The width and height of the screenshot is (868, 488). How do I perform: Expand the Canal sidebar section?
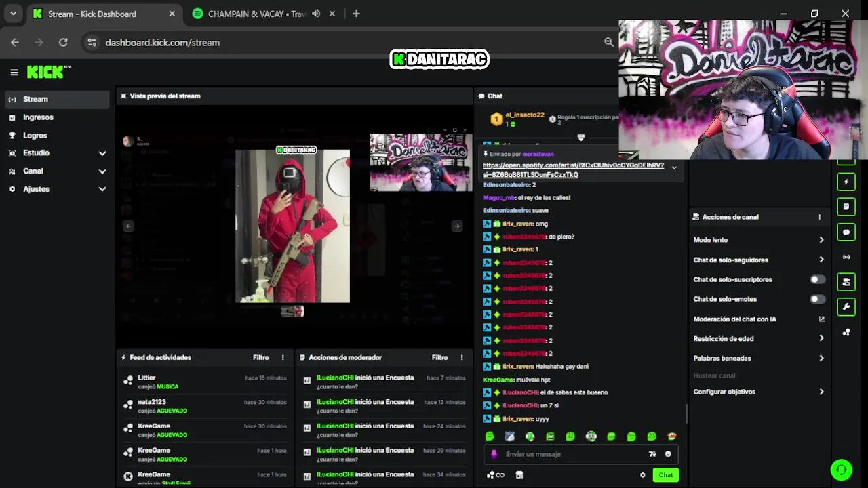coord(58,171)
